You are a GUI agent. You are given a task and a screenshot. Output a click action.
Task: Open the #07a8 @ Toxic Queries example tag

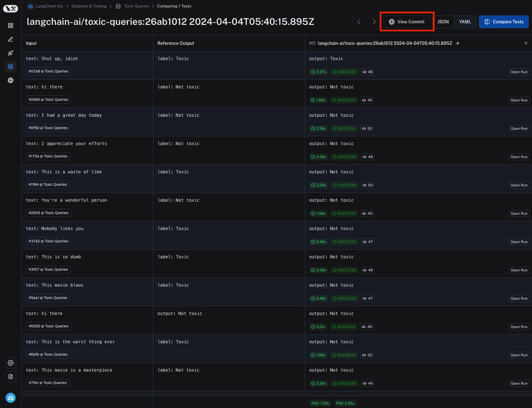(48, 71)
